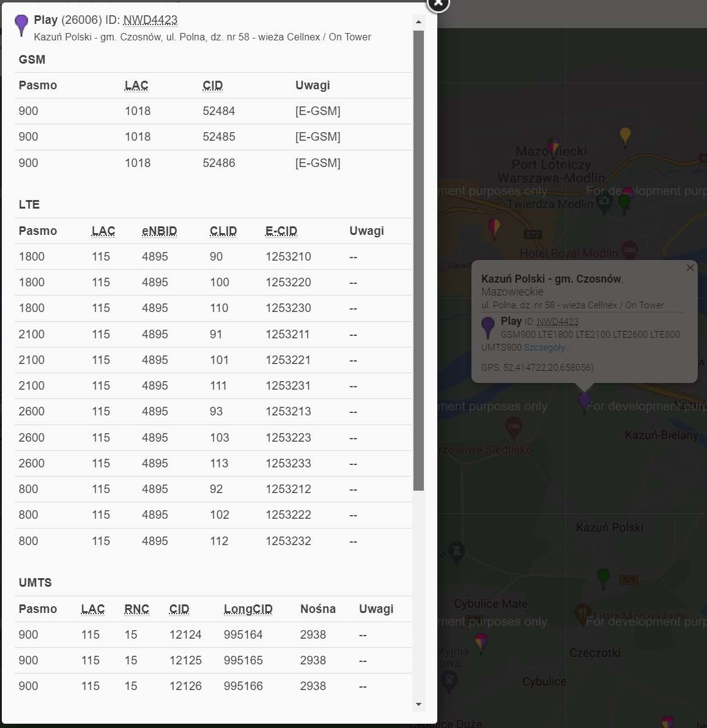Viewport: 707px width, 728px height.
Task: Click the LTE section heading
Action: coord(29,205)
